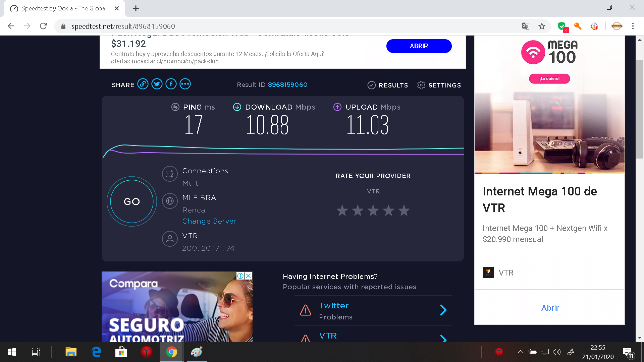
Task: Open the notification center
Action: [x=629, y=353]
